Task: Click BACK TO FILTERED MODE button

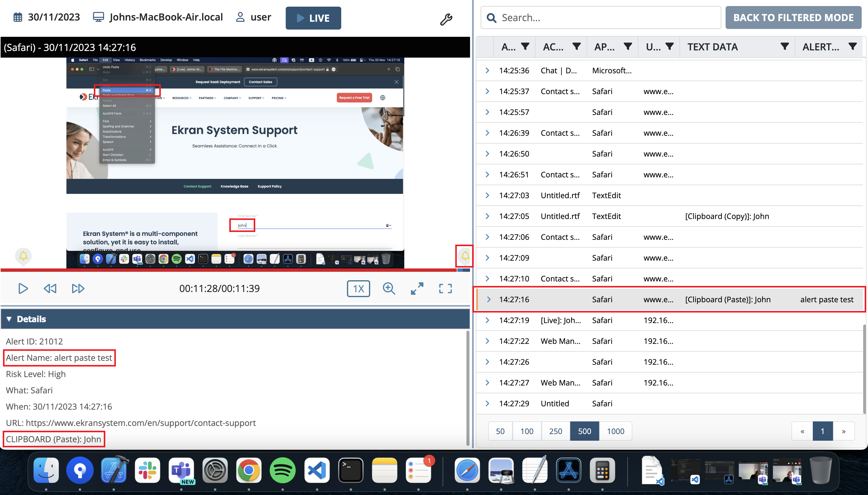Action: [793, 18]
